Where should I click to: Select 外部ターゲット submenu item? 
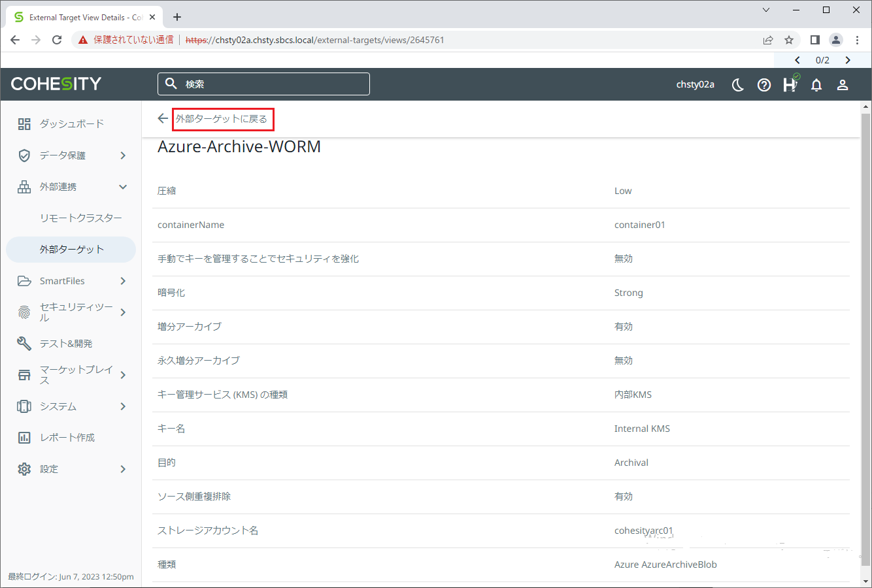pos(71,250)
